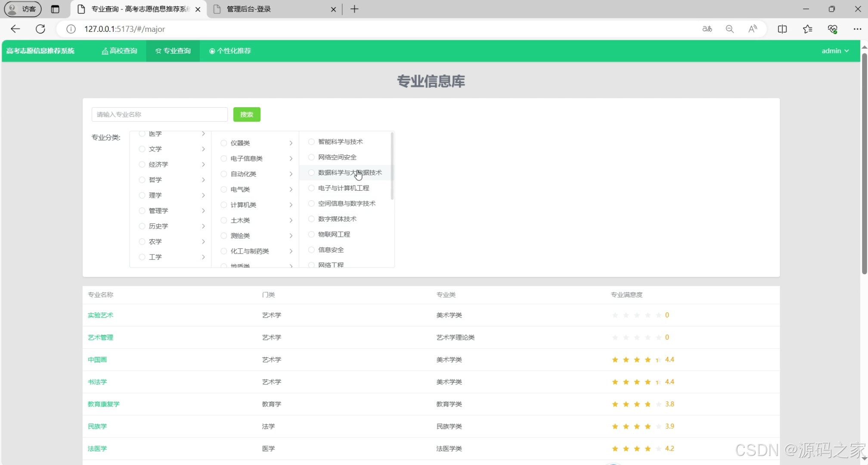
Task: Focus the 请输入专业名称 search field
Action: [159, 115]
